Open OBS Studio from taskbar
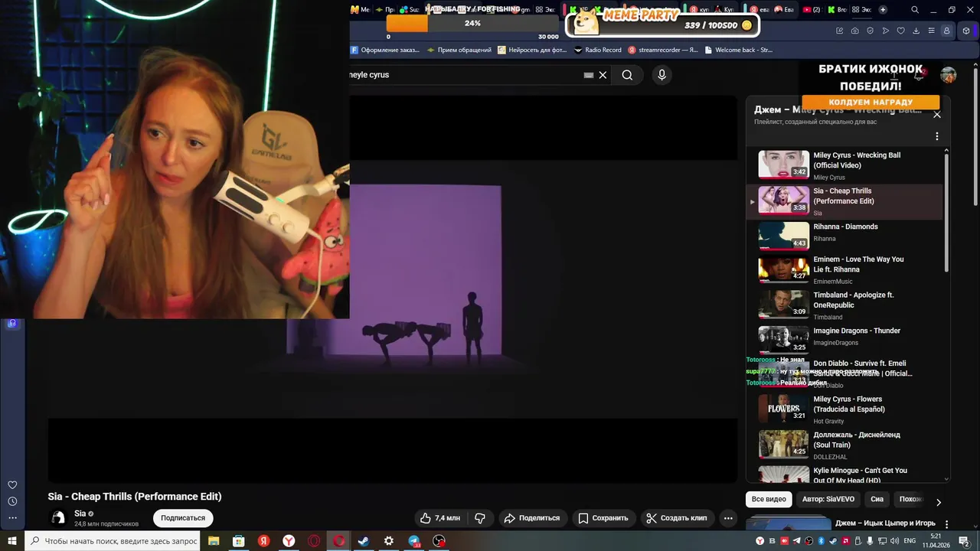Image resolution: width=980 pixels, height=551 pixels. tap(439, 541)
